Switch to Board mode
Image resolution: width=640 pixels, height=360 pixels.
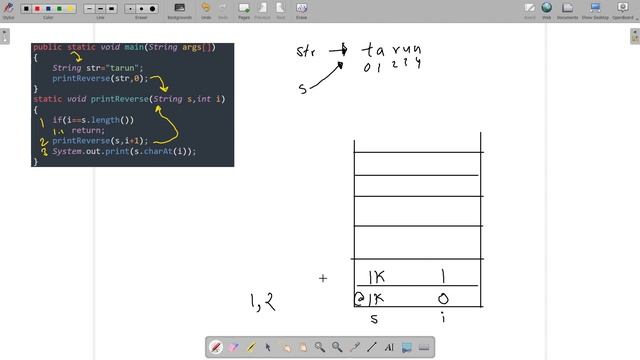[530, 10]
